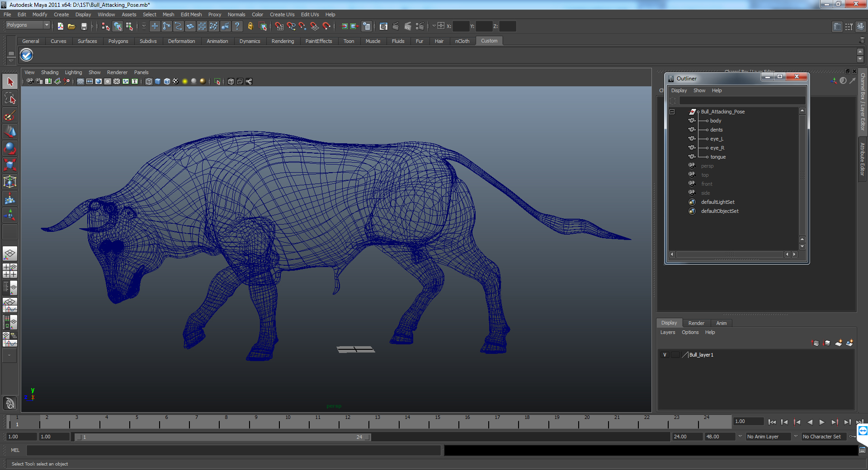The height and width of the screenshot is (470, 868).
Task: Use all lights yellow sphere icon
Action: click(185, 82)
